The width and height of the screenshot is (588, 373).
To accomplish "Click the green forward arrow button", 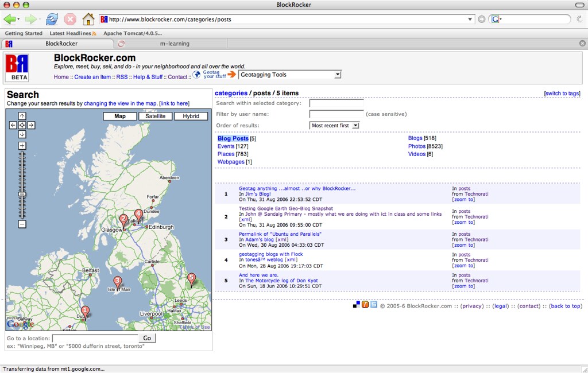I will point(31,19).
